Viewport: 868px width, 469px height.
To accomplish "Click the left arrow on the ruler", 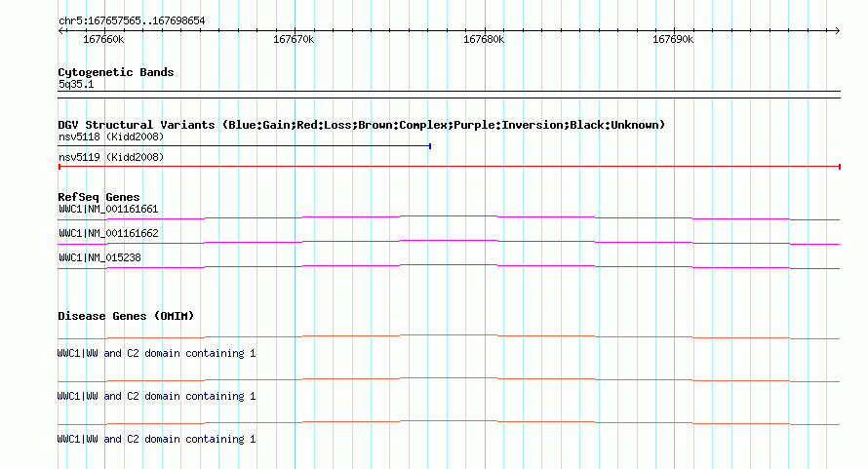I will coord(61,30).
